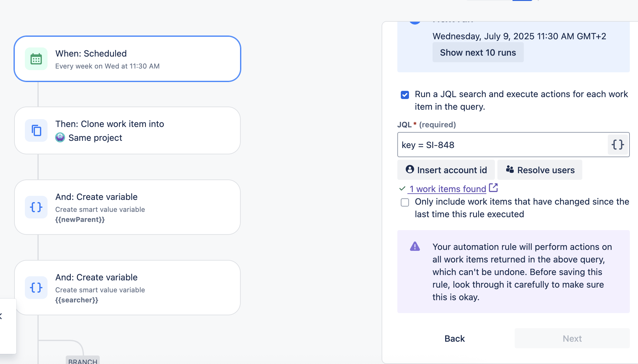Click the external link icon beside work items found
Viewport: 638px width, 364px height.
tap(493, 188)
